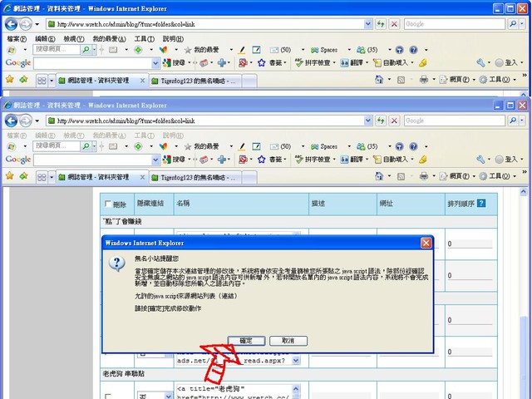Viewport: 532px width, 399px height.
Task: Click Back arrow in the background IE window
Action: [x=11, y=24]
